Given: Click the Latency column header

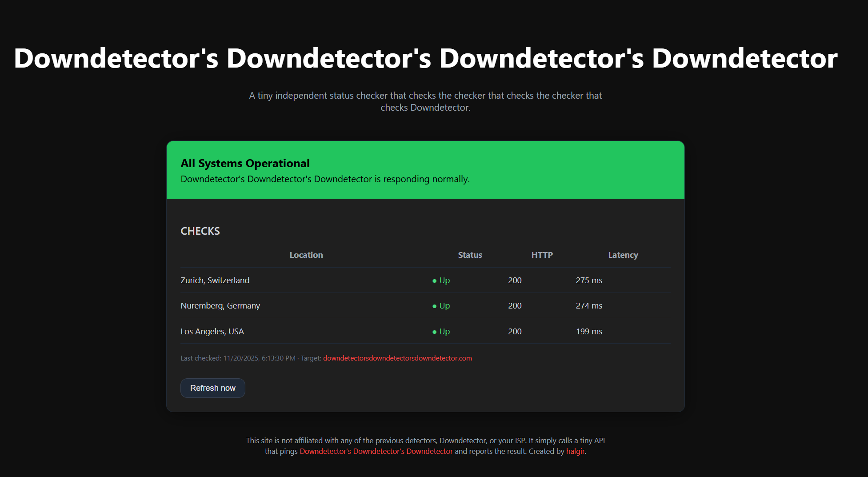Looking at the screenshot, I should point(623,255).
